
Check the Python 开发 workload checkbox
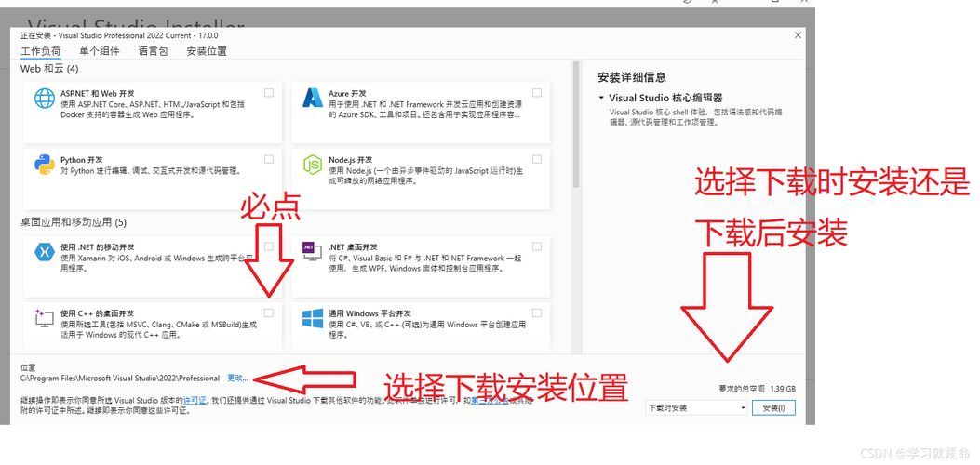tap(269, 159)
